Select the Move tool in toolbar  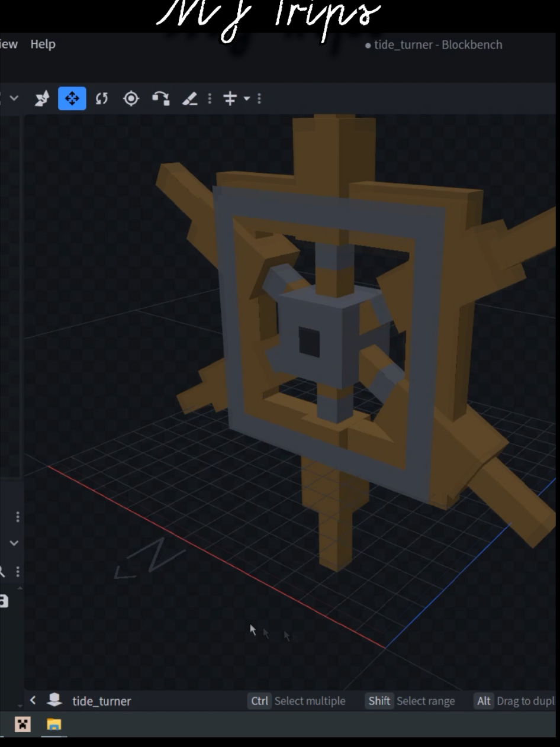coord(72,98)
